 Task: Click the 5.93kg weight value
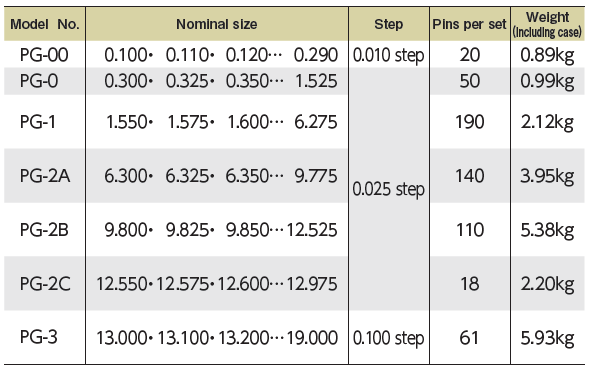tap(547, 338)
